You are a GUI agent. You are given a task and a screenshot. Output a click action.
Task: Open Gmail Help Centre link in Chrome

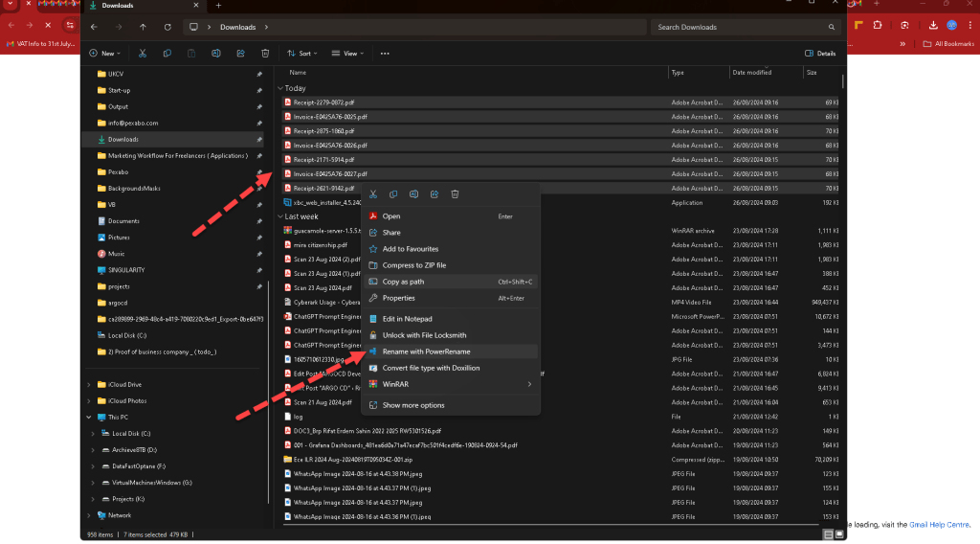(940, 525)
